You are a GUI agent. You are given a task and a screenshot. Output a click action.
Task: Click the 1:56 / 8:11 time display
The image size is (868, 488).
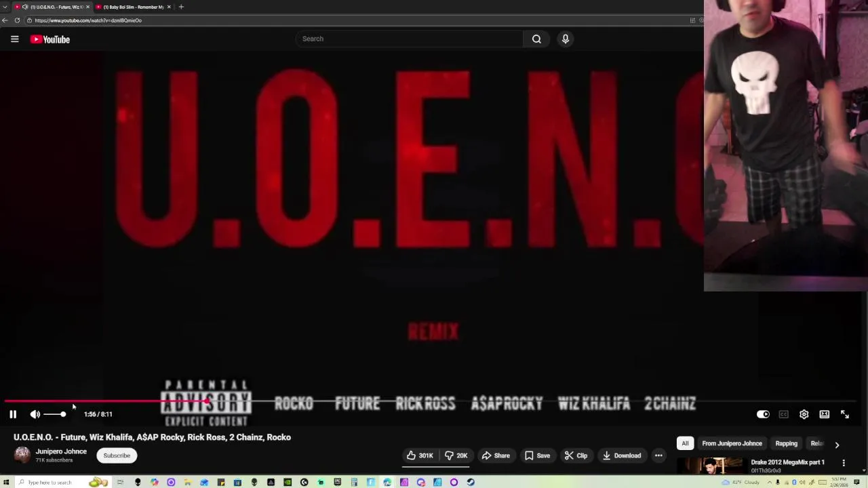click(x=98, y=414)
